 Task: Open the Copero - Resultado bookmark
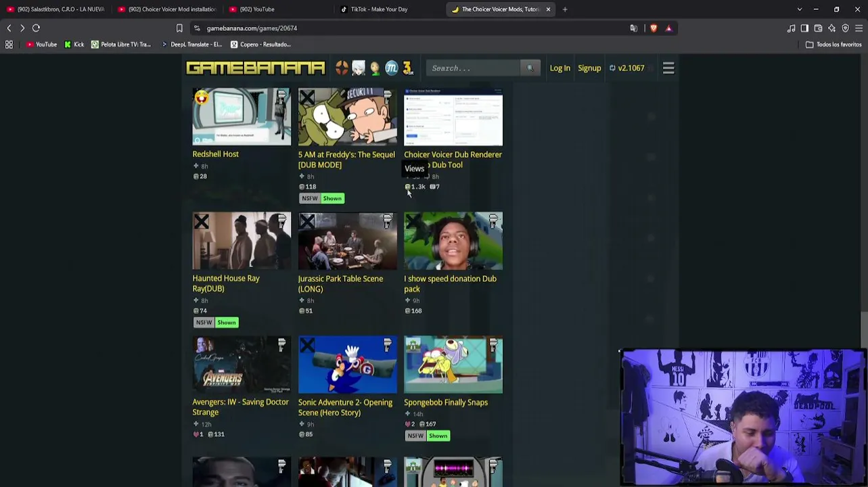tap(261, 45)
